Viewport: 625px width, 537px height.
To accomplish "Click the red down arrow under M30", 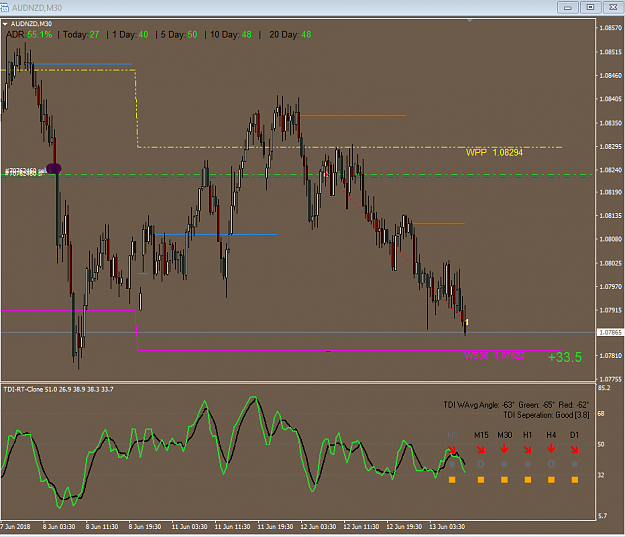I will (x=504, y=449).
